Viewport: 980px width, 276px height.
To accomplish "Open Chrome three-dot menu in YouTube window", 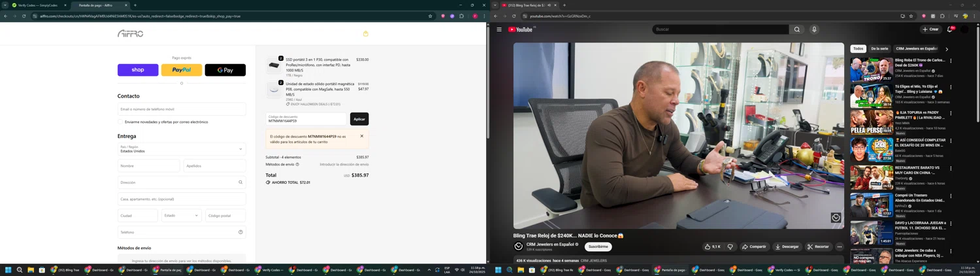I will [975, 16].
